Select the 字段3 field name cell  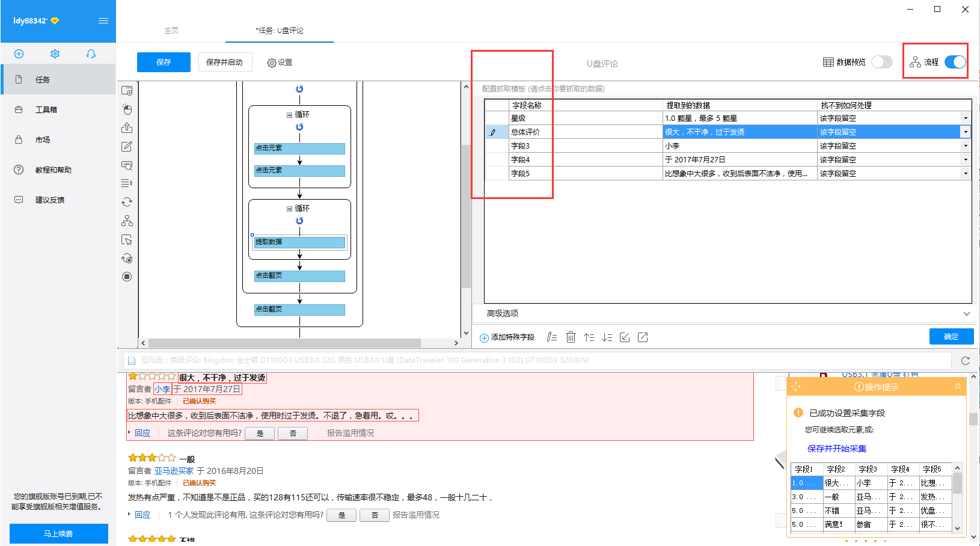pos(585,146)
